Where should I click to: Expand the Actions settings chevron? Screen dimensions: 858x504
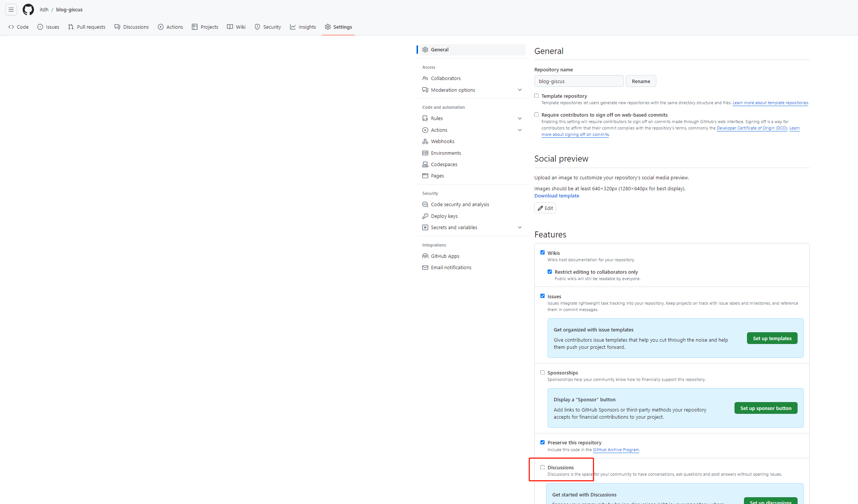(520, 130)
